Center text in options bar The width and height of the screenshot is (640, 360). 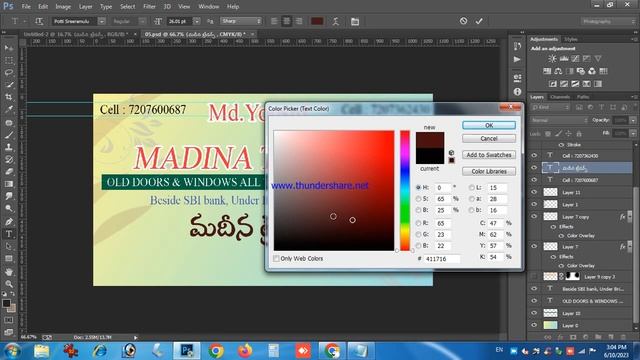tap(287, 21)
